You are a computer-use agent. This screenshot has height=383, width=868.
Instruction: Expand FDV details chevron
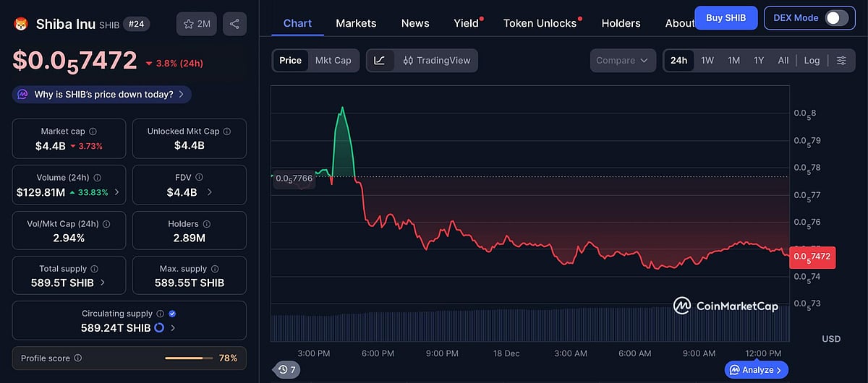pyautogui.click(x=210, y=192)
